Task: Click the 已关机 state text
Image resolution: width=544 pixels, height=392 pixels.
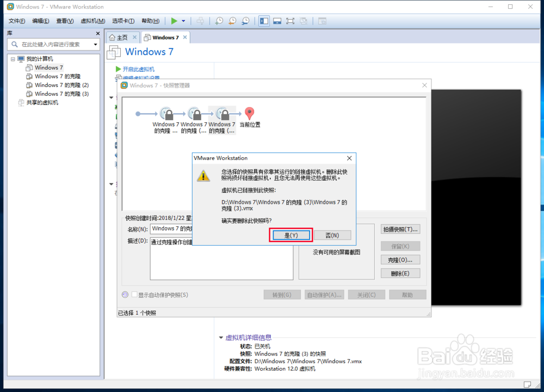Action: [x=262, y=346]
